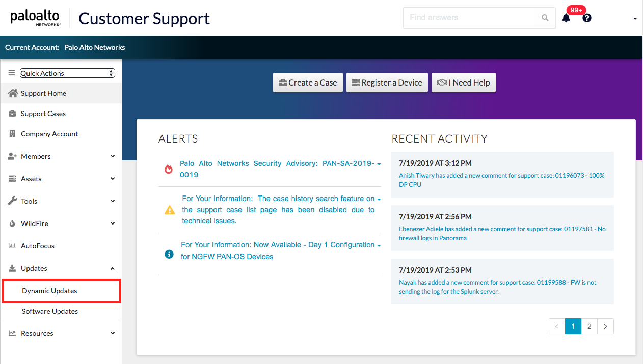Click the WildFire flame icon
Screen dimensions: 643x364
point(12,223)
